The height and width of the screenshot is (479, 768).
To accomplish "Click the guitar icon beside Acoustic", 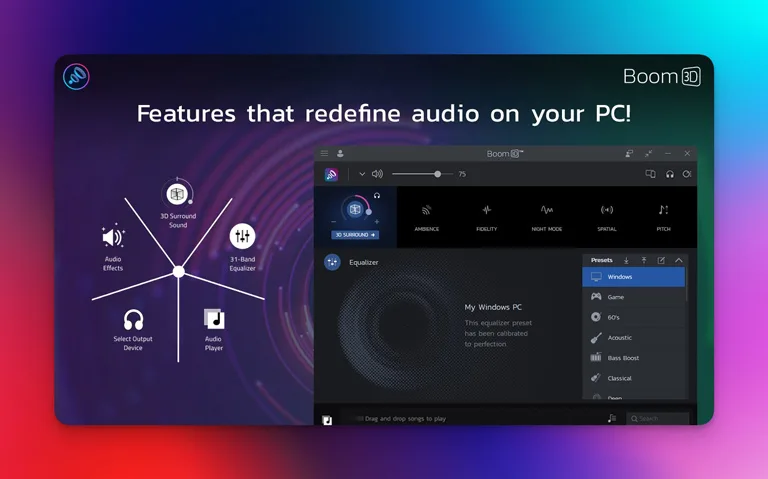I will pos(596,337).
